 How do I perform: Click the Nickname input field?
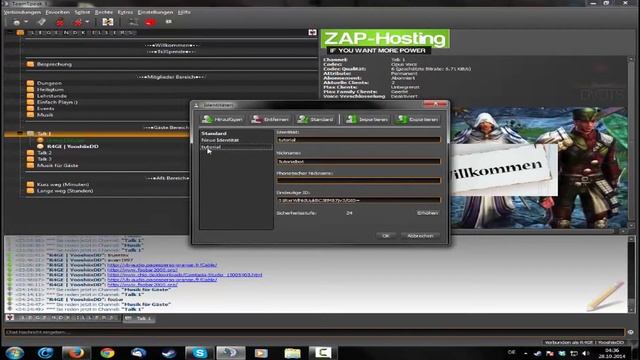(359, 161)
